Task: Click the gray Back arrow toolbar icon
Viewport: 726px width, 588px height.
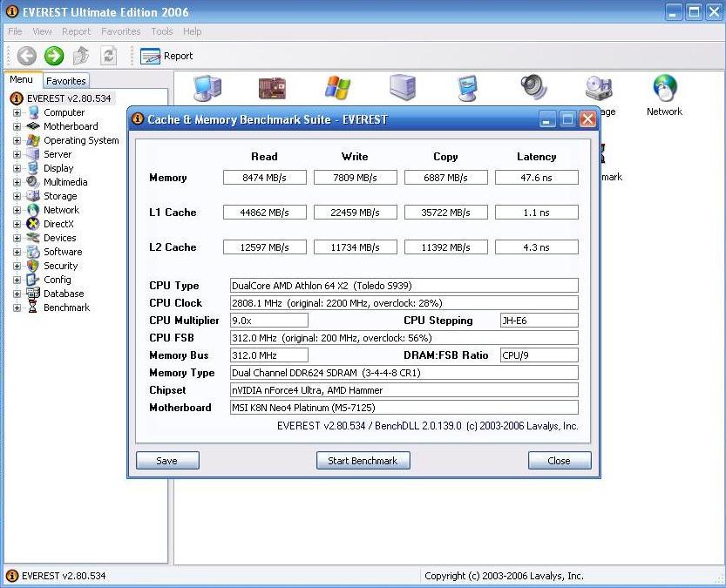Action: [x=27, y=56]
